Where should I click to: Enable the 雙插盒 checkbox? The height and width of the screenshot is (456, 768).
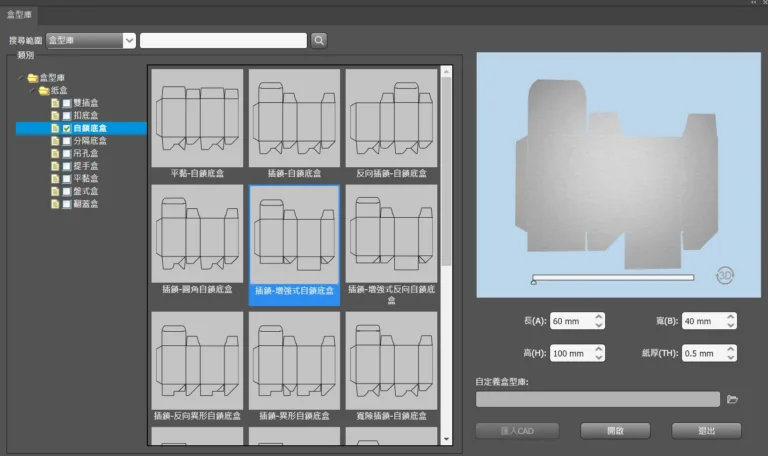66,103
